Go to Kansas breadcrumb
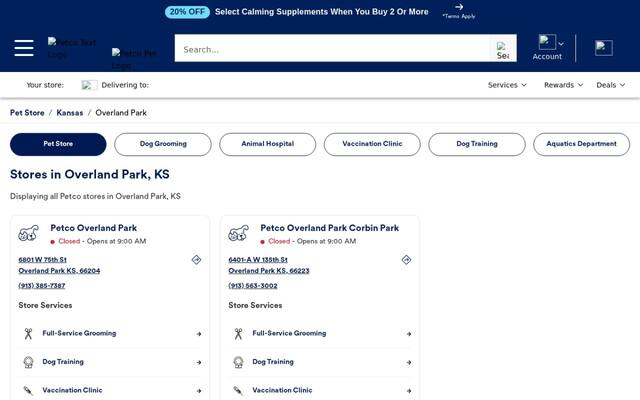 tap(70, 113)
